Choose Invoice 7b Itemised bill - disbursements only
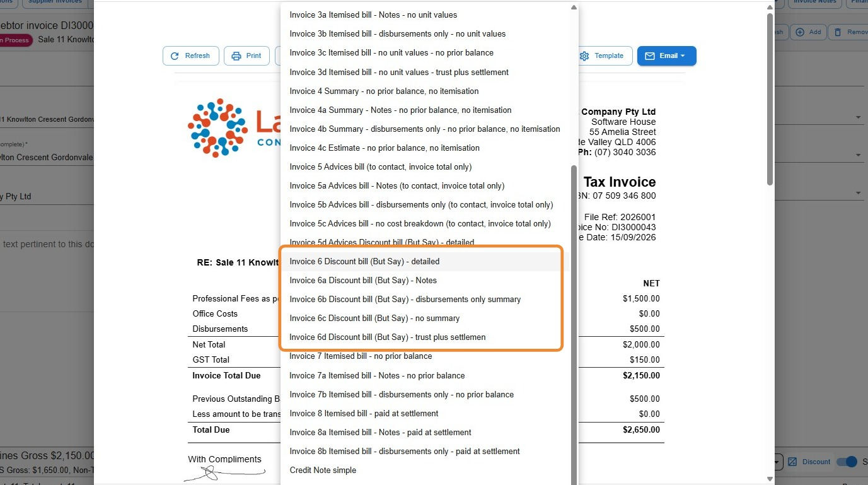The height and width of the screenshot is (485, 868). [426, 394]
